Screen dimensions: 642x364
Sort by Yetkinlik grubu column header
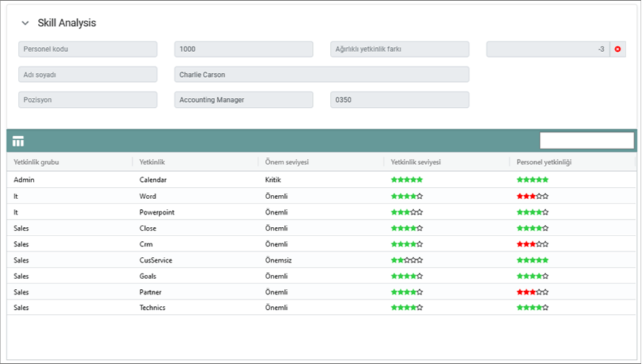(x=36, y=163)
